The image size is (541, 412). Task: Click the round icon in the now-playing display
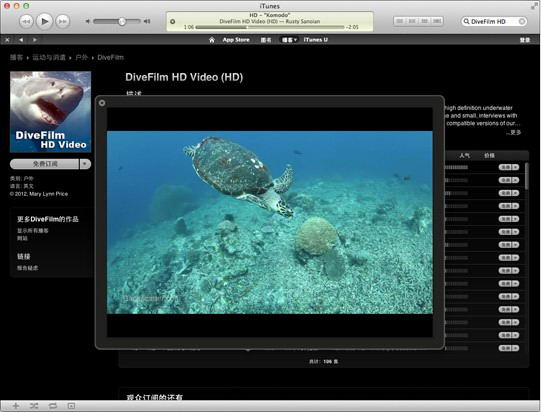(x=173, y=21)
